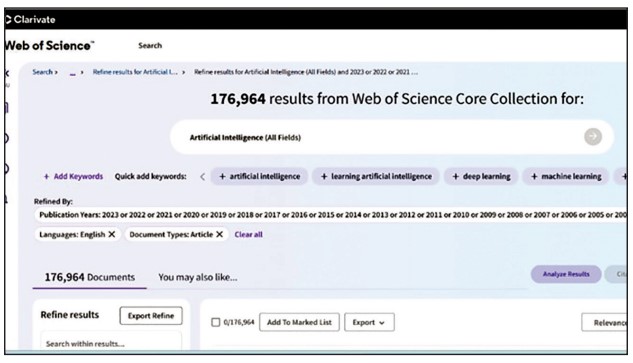Click the Clear all link
This screenshot has height=363, width=633.
click(249, 235)
